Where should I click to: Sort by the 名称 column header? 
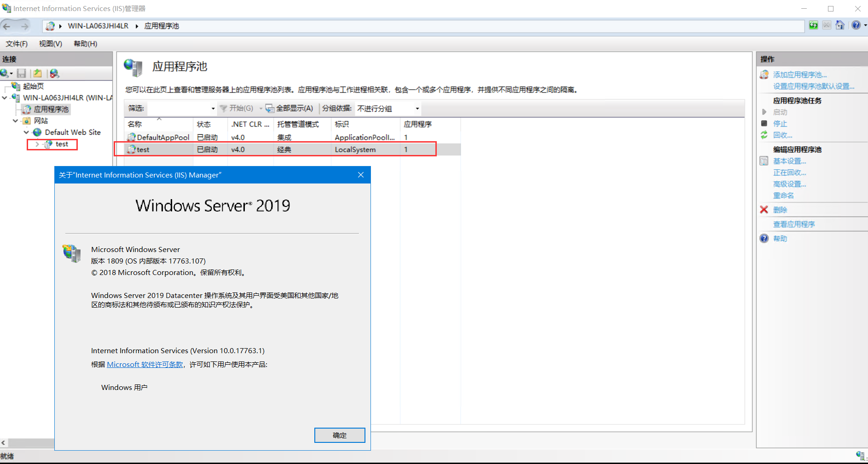pos(159,124)
